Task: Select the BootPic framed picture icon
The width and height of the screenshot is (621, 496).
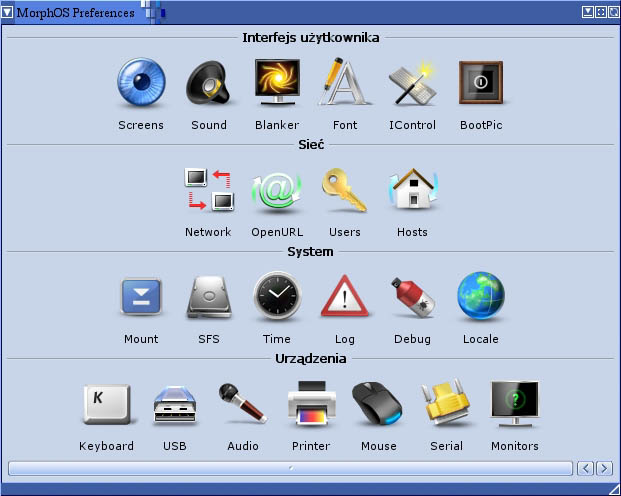Action: (481, 82)
